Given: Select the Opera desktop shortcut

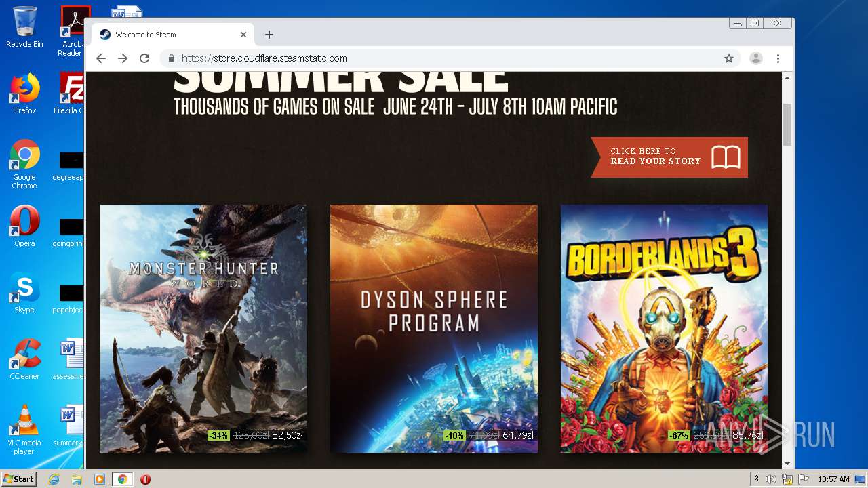Looking at the screenshot, I should pyautogui.click(x=24, y=226).
